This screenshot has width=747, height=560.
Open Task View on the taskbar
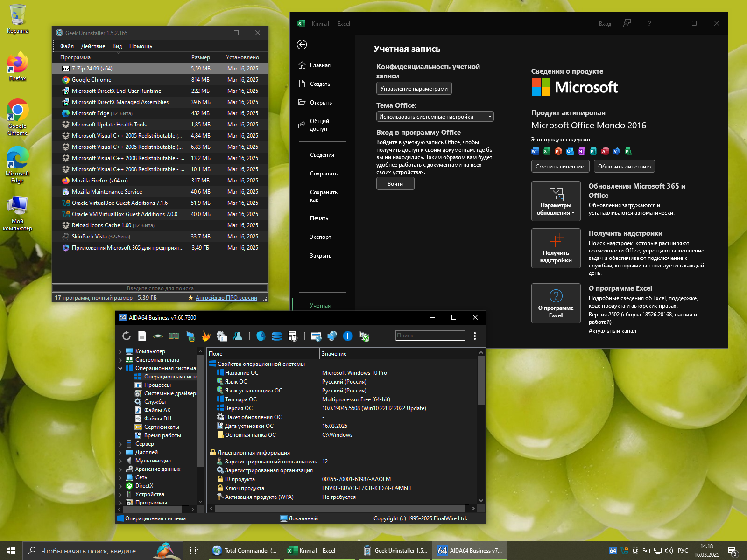coord(194,551)
